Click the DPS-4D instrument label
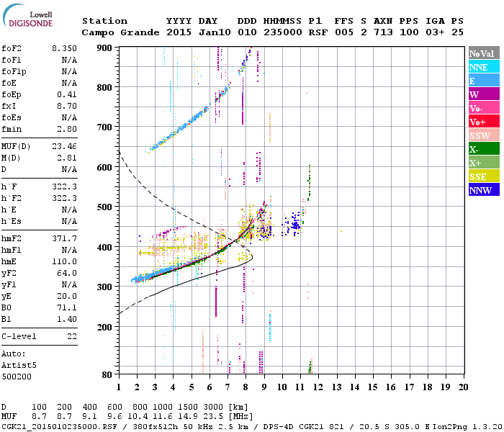 [279, 427]
